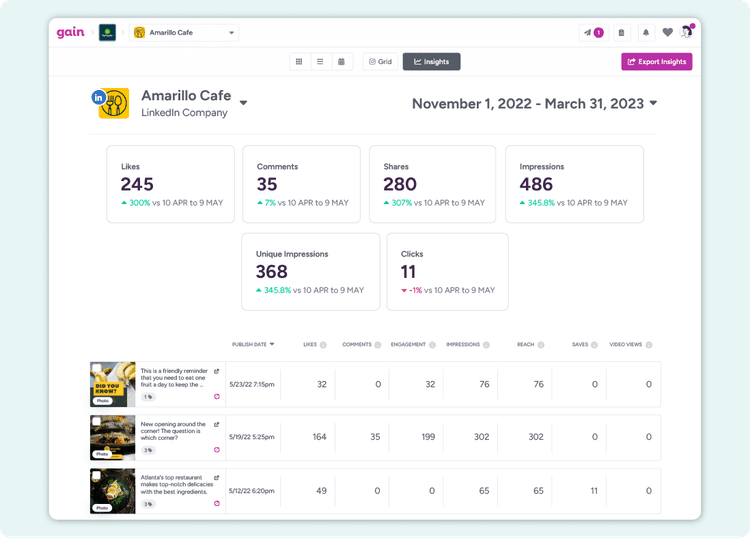The width and height of the screenshot is (750, 538).
Task: Open external link for Atlanta's top restaurant post
Action: pyautogui.click(x=217, y=478)
